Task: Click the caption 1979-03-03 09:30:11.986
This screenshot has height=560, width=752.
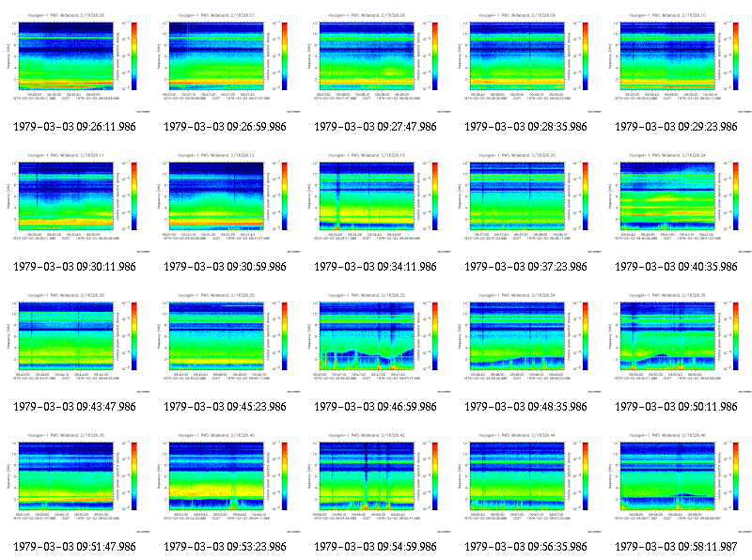Action: 75,267
